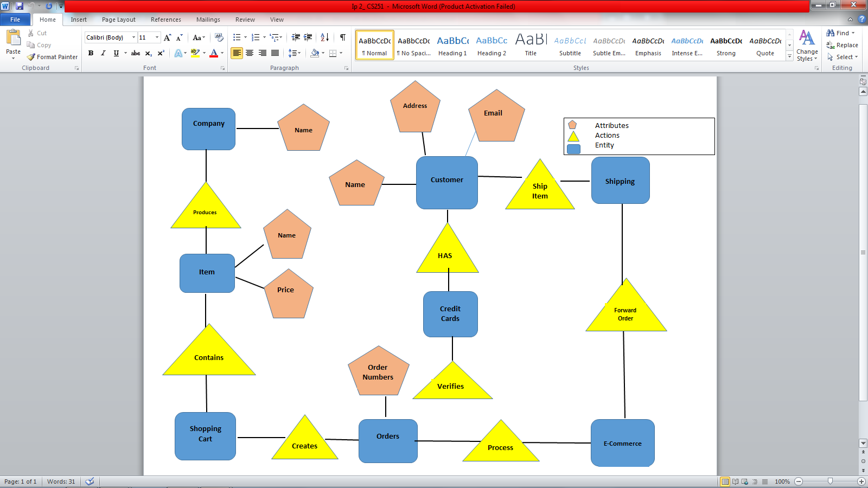
Task: Click the zoom slider handle
Action: pyautogui.click(x=830, y=481)
